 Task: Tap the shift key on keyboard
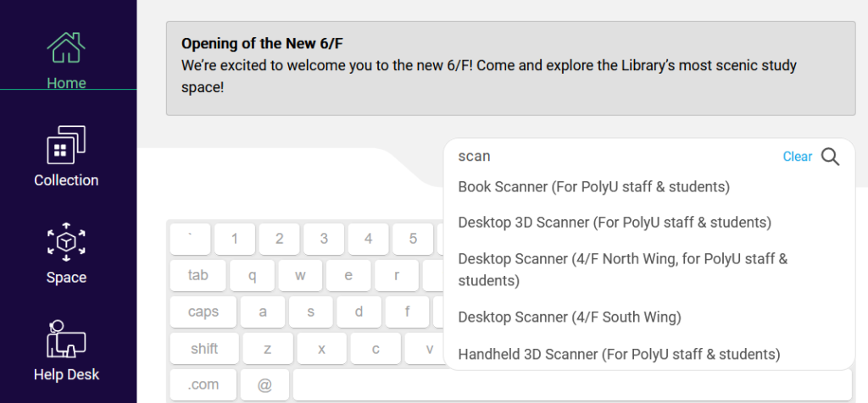tap(204, 348)
